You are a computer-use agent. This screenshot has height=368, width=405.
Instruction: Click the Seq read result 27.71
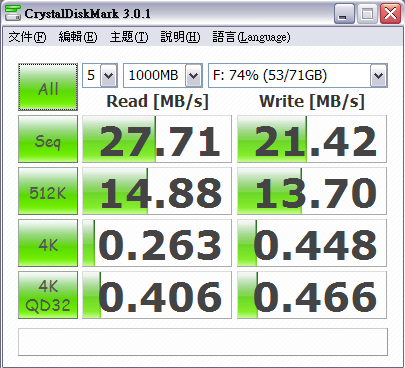coord(157,139)
